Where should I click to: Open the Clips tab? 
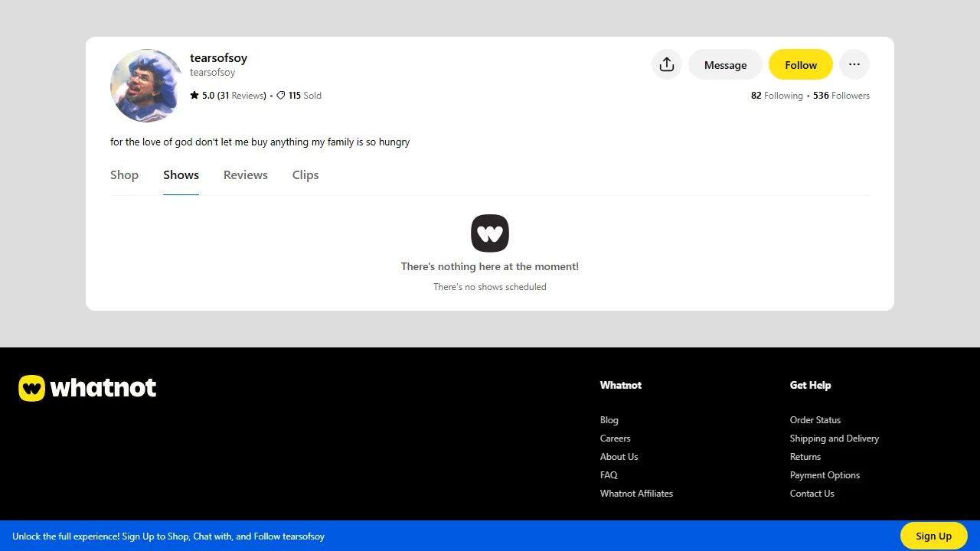tap(305, 174)
